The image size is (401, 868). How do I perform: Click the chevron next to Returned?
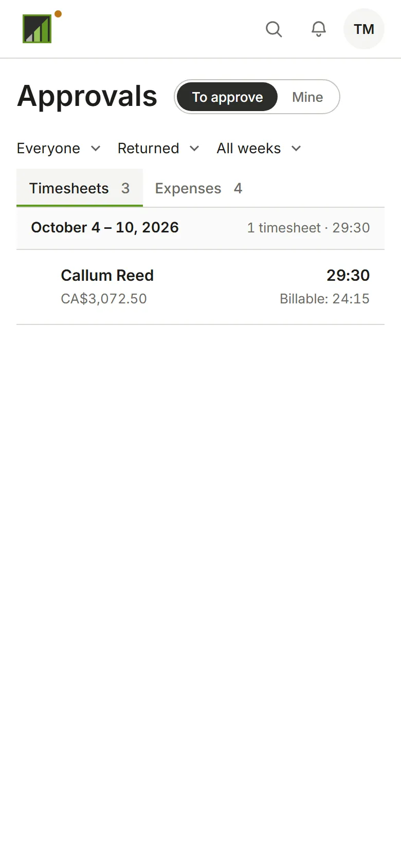pyautogui.click(x=194, y=149)
